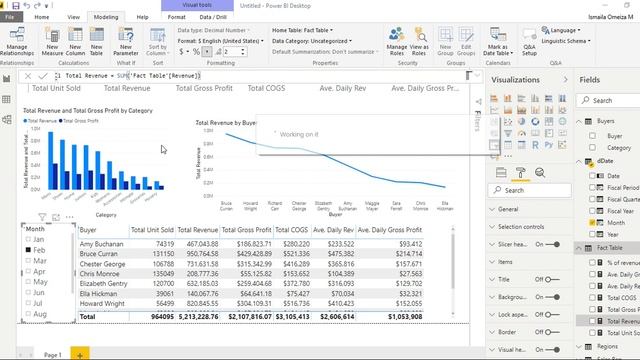Open the Home Table dropdown

coord(302,30)
